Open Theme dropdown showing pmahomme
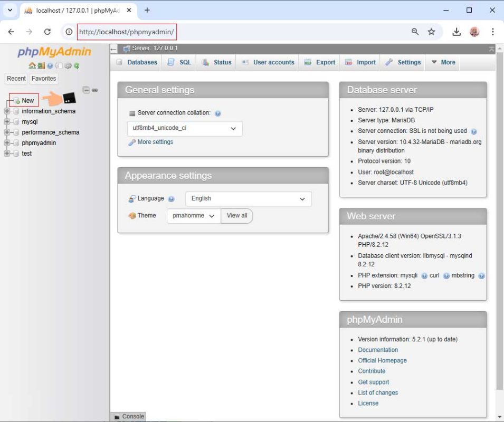Image resolution: width=504 pixels, height=422 pixels. pos(194,216)
